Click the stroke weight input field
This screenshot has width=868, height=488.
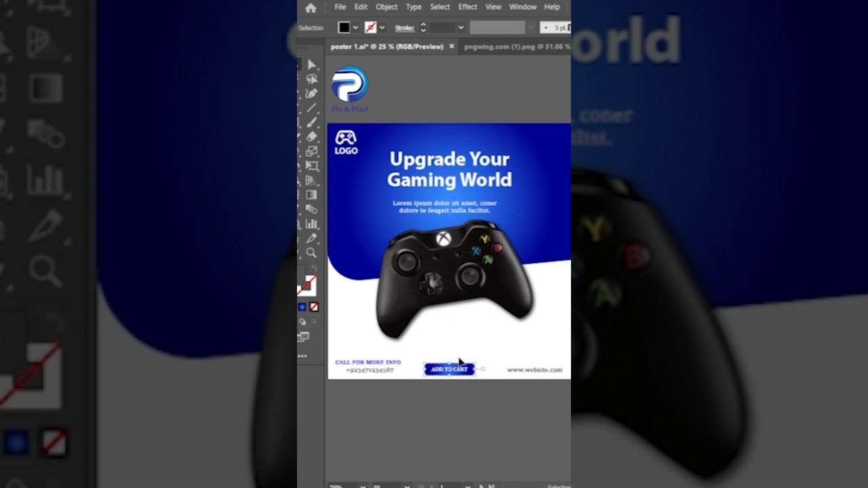click(x=442, y=28)
